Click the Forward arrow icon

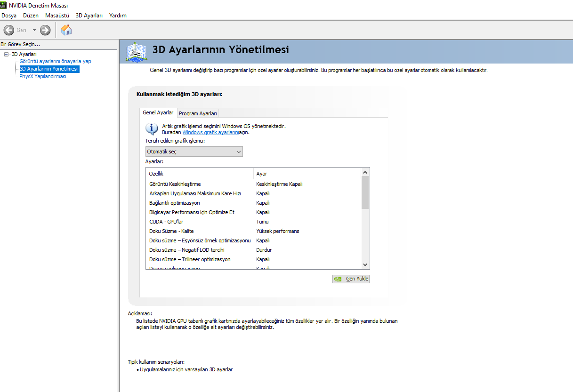(45, 30)
